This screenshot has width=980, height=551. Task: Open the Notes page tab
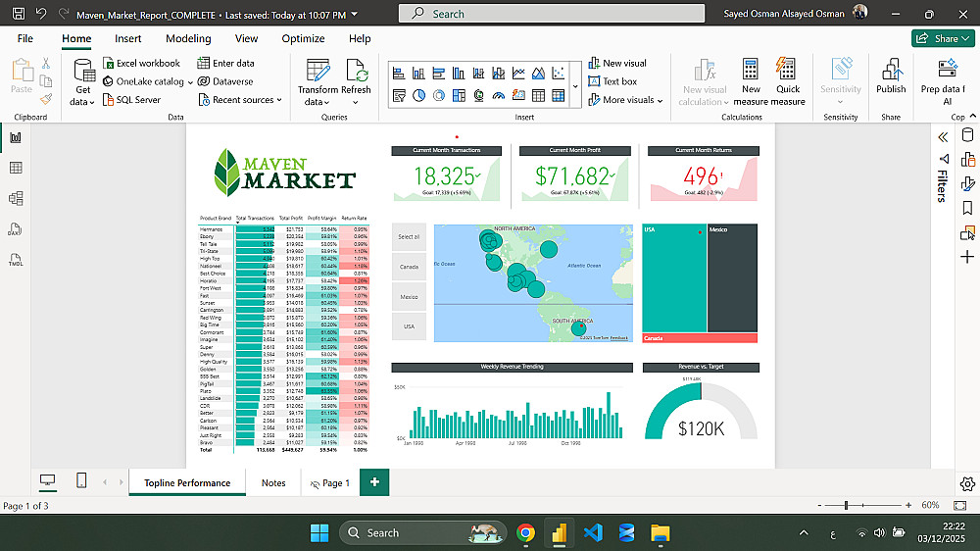273,482
